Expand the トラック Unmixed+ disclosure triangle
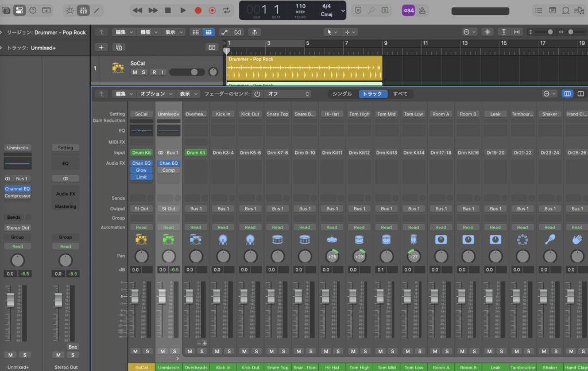The width and height of the screenshot is (588, 371). 2,48
